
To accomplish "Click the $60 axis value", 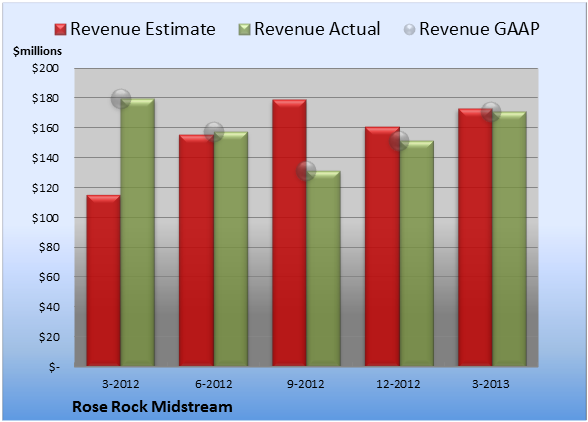I will pos(49,277).
